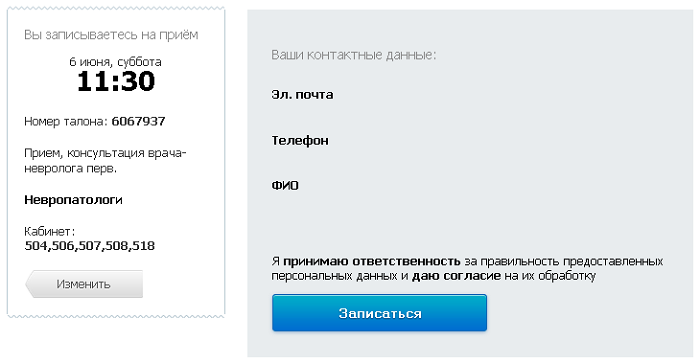
Task: Select the Телефон field label
Action: pos(300,141)
